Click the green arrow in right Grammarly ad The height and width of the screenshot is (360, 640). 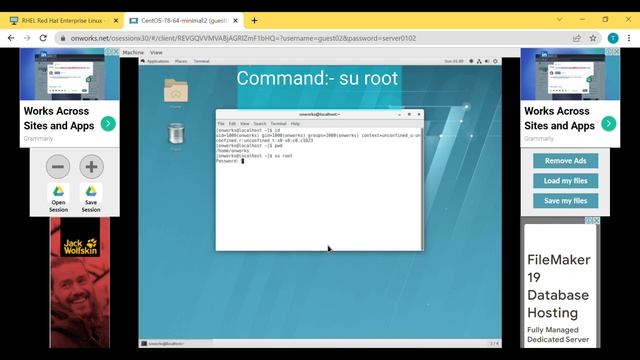coord(609,124)
